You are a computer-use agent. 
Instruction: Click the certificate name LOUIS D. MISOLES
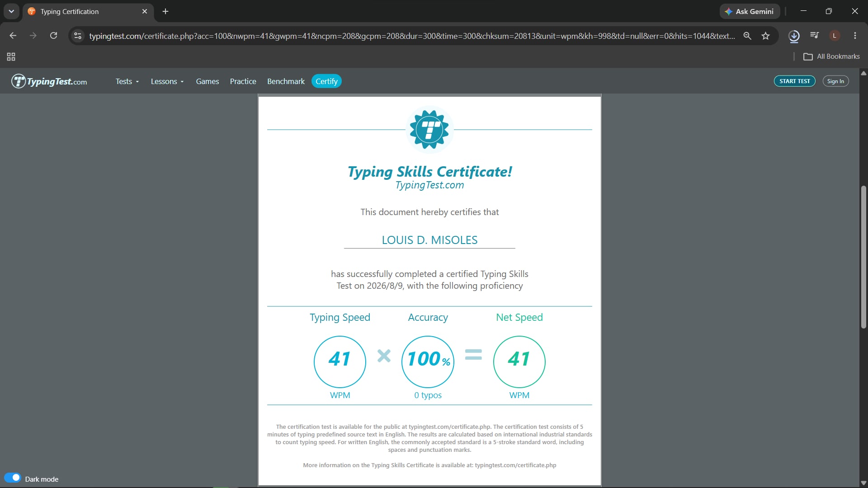tap(429, 240)
